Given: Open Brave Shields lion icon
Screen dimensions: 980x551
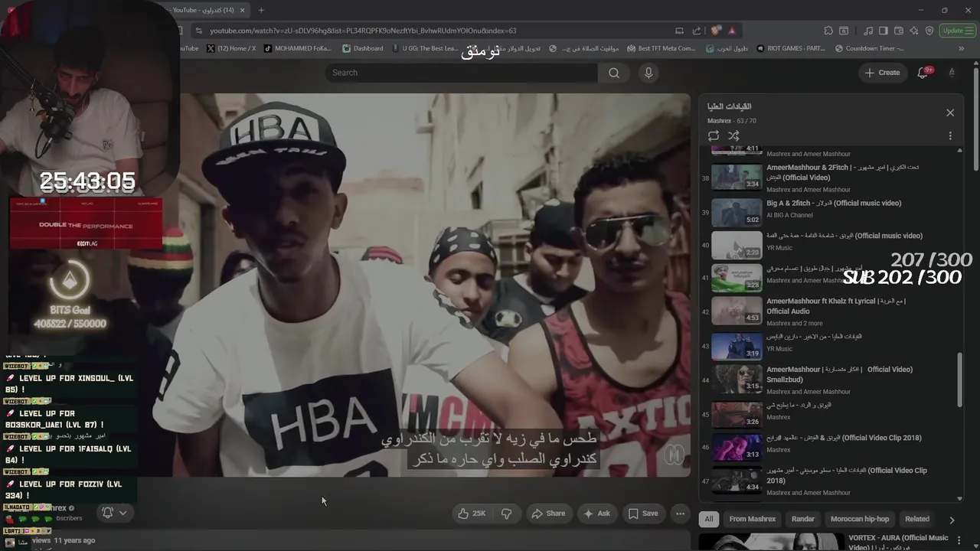Looking at the screenshot, I should (716, 31).
